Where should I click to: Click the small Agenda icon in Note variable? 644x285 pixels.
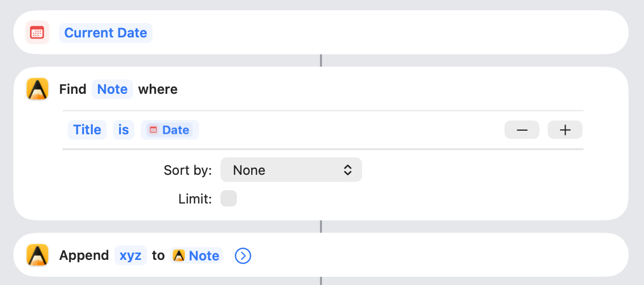point(178,255)
